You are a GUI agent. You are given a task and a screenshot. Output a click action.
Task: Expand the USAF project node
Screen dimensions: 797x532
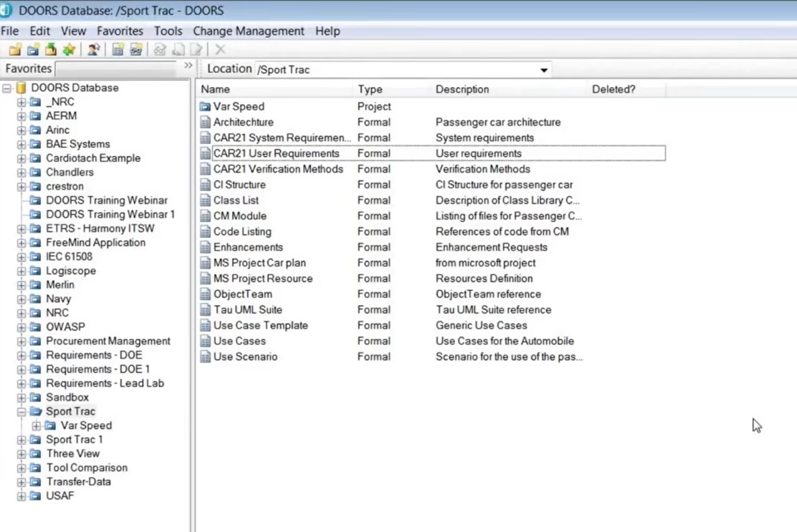coord(21,496)
